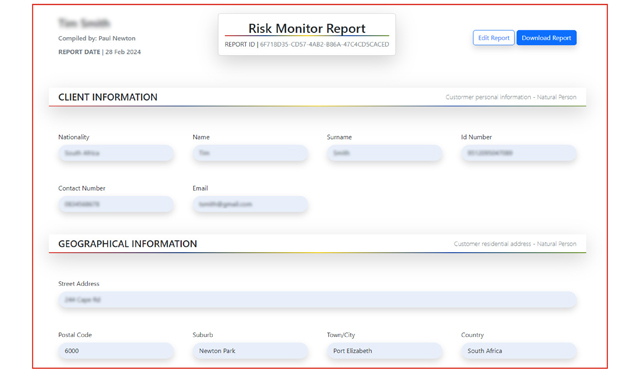
Task: Focus the Email input field
Action: tap(250, 204)
